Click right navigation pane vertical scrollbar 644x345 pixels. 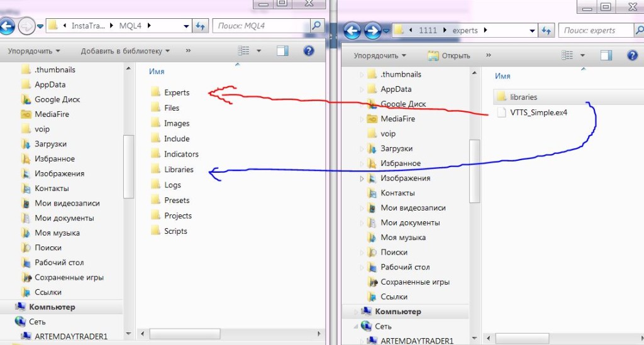point(474,171)
